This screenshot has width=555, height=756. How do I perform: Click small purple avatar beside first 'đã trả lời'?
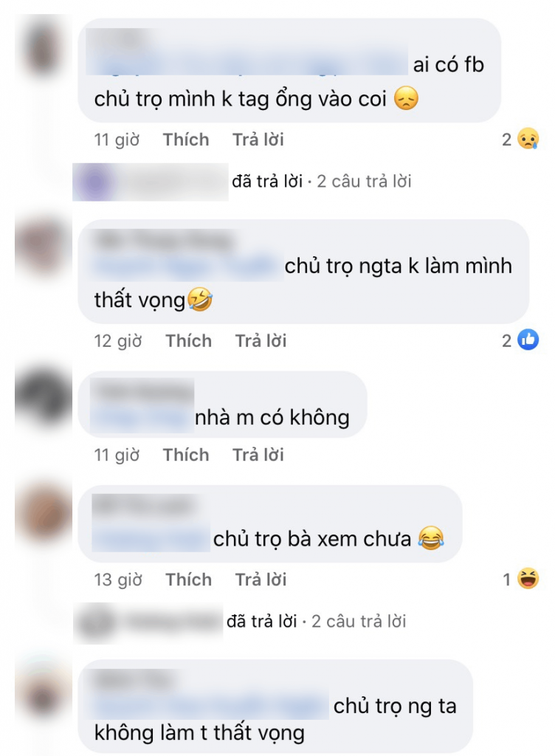coord(94,182)
